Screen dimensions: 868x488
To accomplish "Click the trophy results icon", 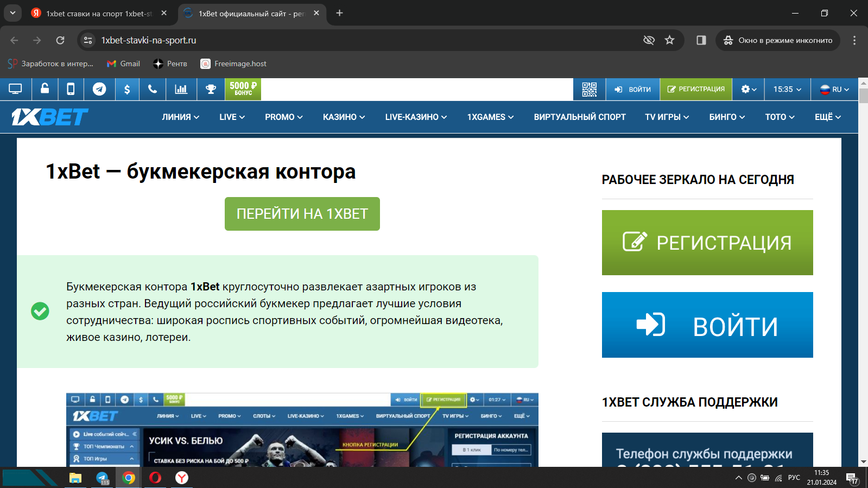I will tap(211, 89).
